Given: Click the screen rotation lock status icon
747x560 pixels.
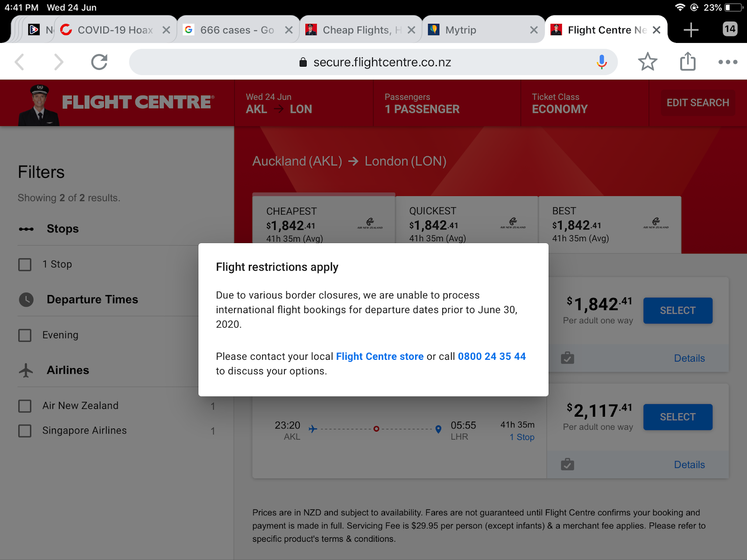Looking at the screenshot, I should pos(694,7).
